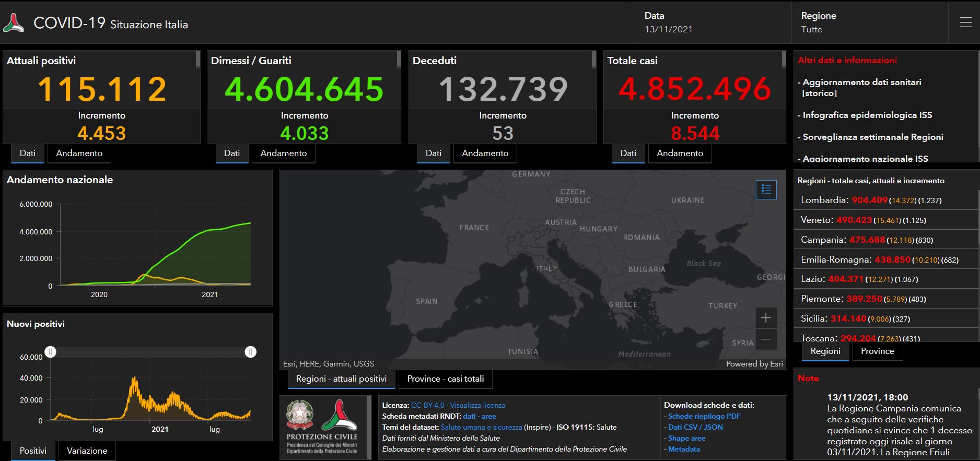
Task: Switch Attuali positivi to Andamento tab
Action: click(79, 153)
